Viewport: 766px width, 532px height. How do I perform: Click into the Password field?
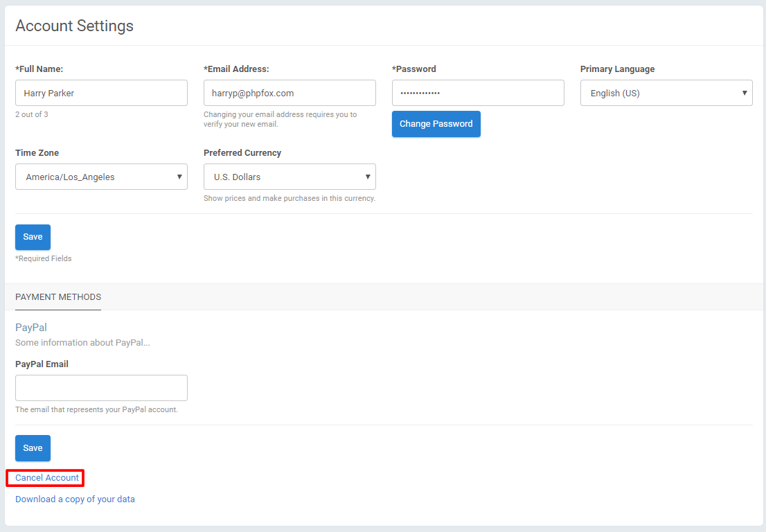(x=478, y=93)
